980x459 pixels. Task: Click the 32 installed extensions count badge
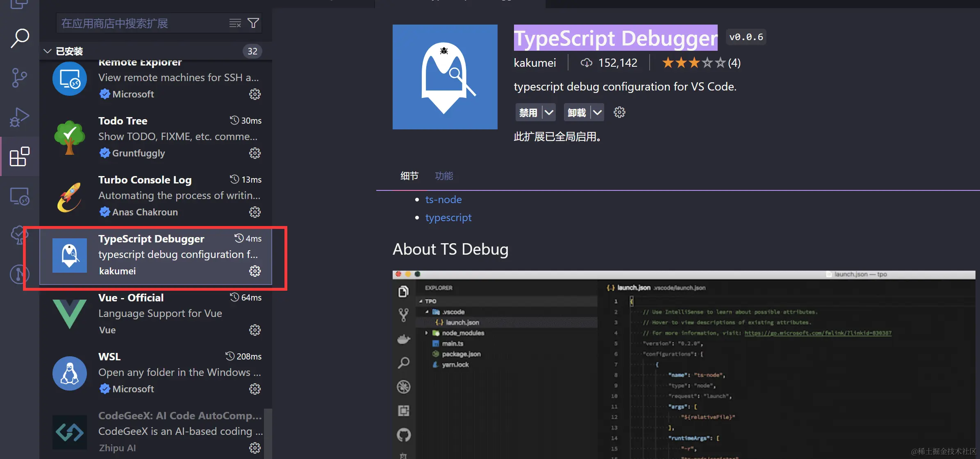252,51
